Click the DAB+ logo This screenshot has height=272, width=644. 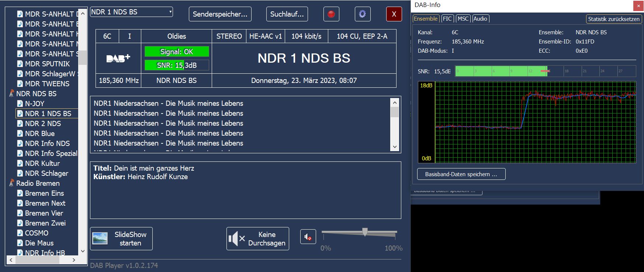tap(118, 58)
